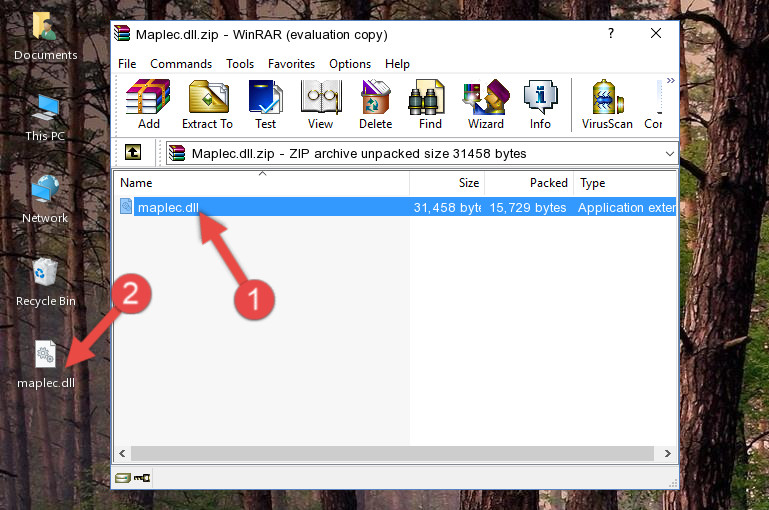Click the key icon in status bar
This screenshot has height=510, width=769.
(x=142, y=478)
